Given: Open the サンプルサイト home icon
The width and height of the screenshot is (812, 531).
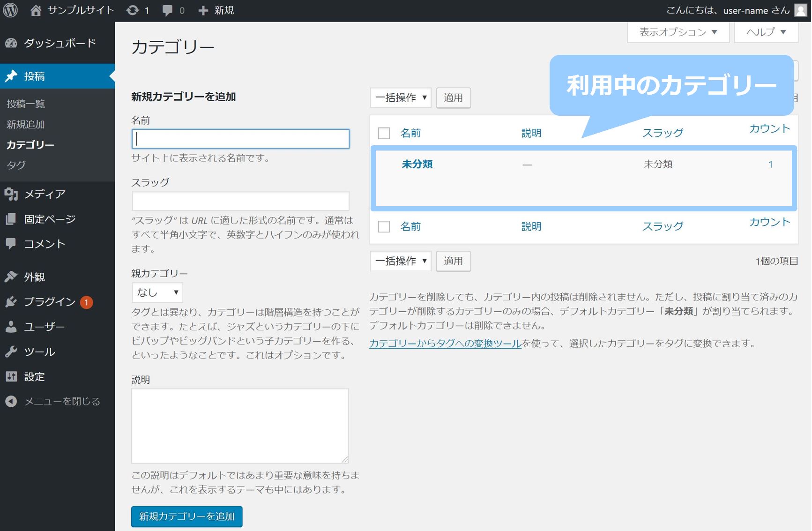Looking at the screenshot, I should point(36,10).
